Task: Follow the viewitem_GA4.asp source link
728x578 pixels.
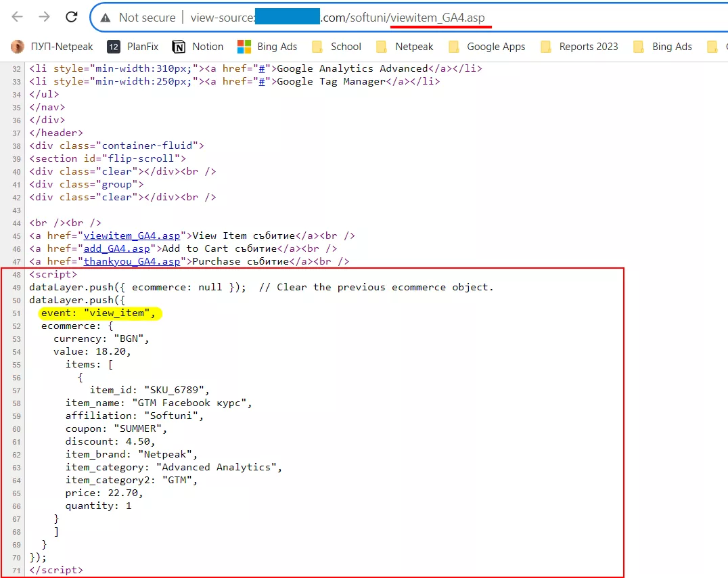Action: 131,236
